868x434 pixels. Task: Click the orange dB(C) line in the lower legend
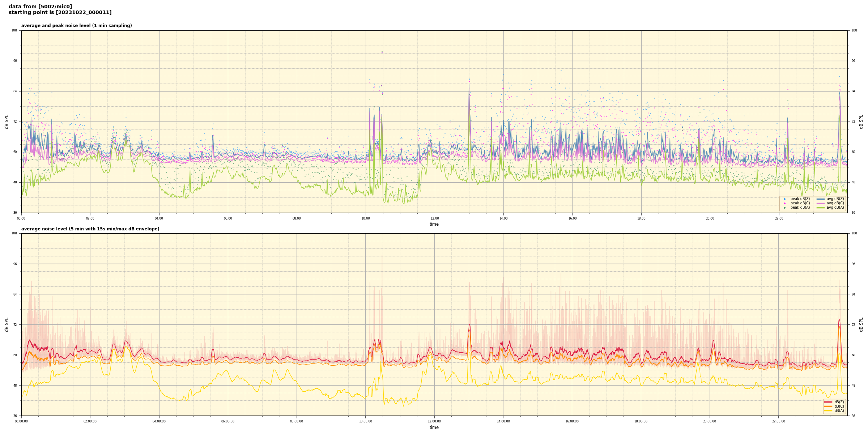point(828,406)
